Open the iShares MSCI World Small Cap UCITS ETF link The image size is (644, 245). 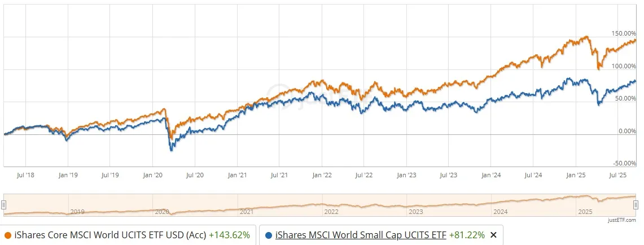point(361,235)
